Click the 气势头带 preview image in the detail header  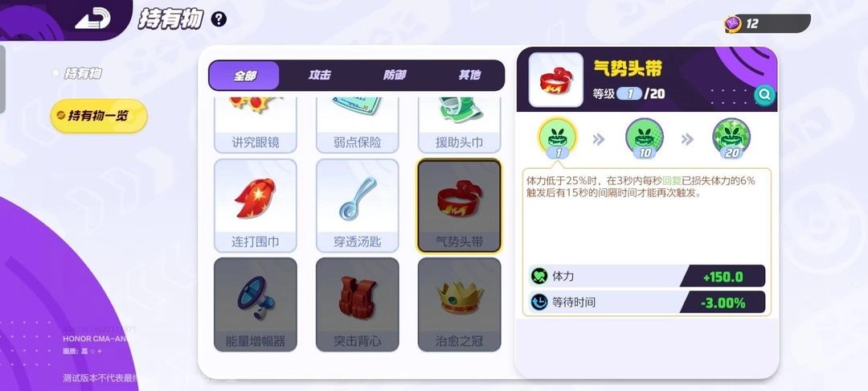[x=556, y=80]
